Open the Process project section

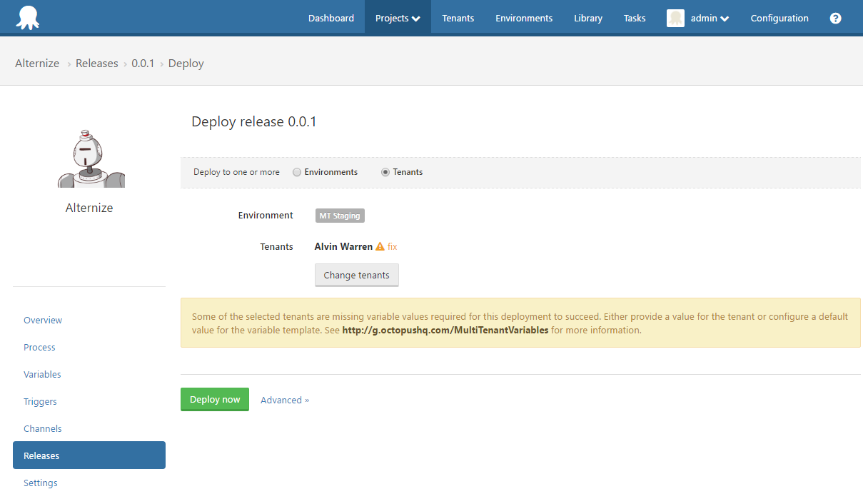point(39,347)
